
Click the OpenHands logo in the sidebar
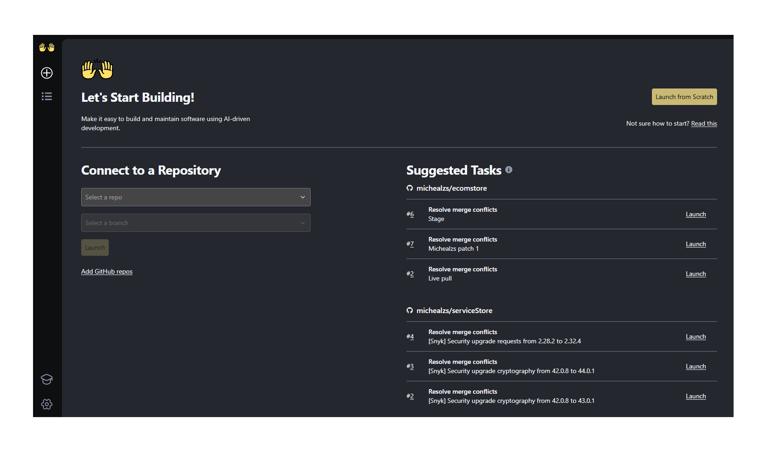46,47
